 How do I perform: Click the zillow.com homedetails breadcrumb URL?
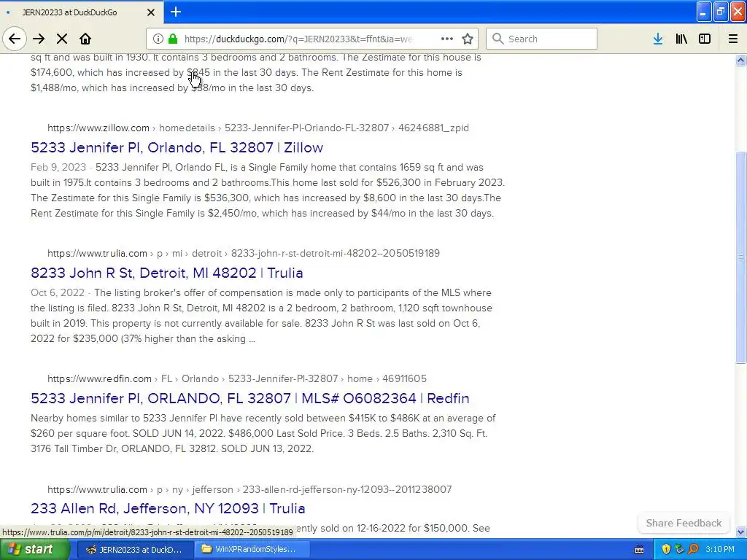(x=258, y=128)
